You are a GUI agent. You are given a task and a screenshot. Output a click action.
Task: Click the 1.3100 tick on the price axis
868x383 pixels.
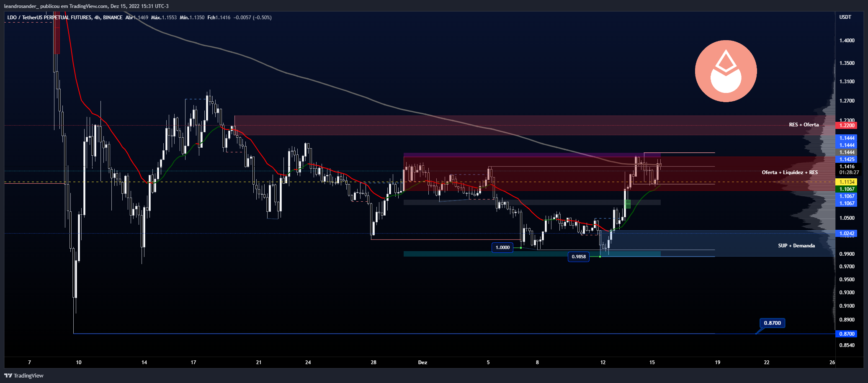[847, 82]
